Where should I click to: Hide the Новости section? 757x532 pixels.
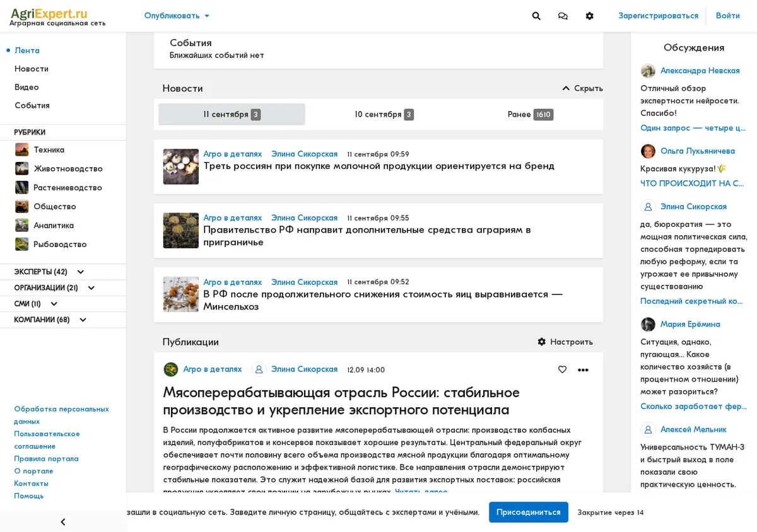pyautogui.click(x=582, y=88)
